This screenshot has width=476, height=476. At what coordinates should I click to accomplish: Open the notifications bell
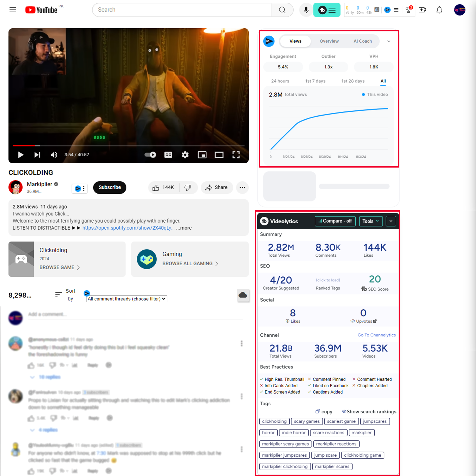(x=439, y=10)
